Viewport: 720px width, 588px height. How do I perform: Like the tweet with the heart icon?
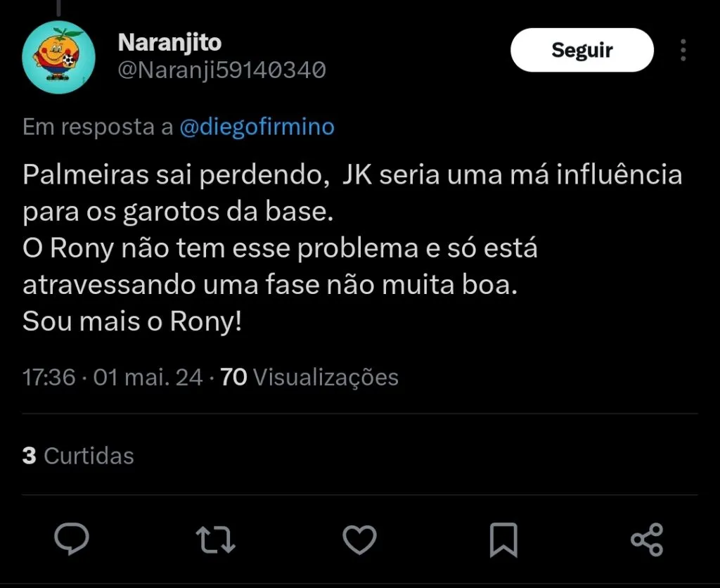[x=359, y=539]
